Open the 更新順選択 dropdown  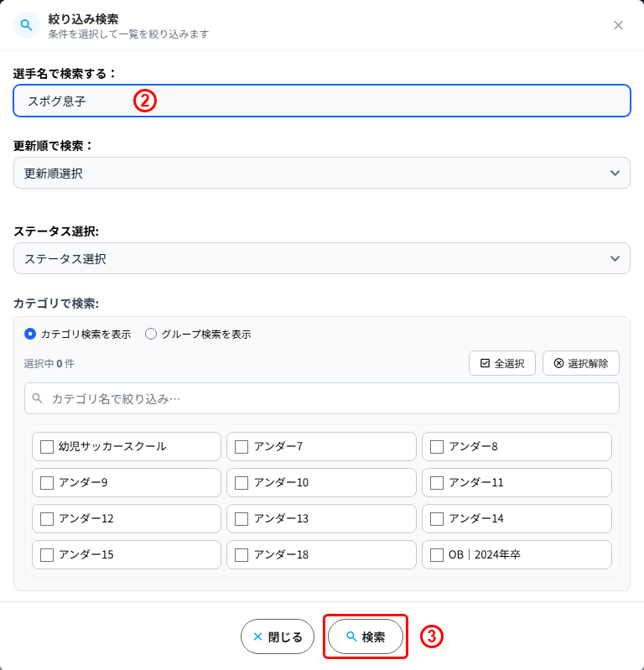click(322, 173)
